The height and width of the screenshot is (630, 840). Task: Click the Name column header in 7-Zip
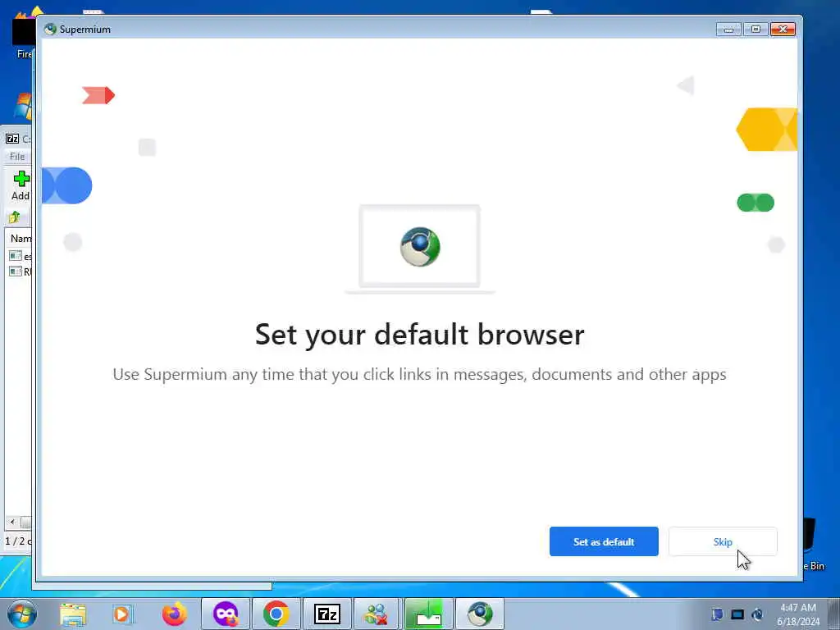point(21,239)
